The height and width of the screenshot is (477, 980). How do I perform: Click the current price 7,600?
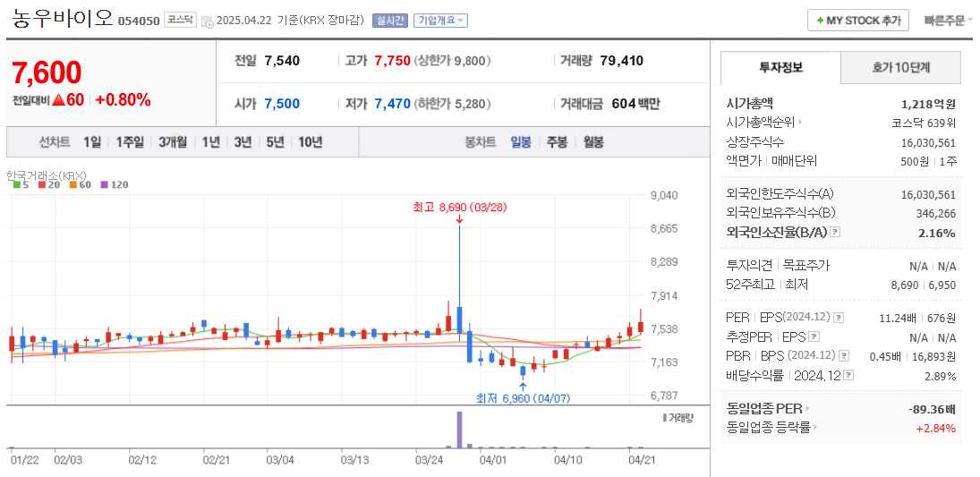coord(47,72)
